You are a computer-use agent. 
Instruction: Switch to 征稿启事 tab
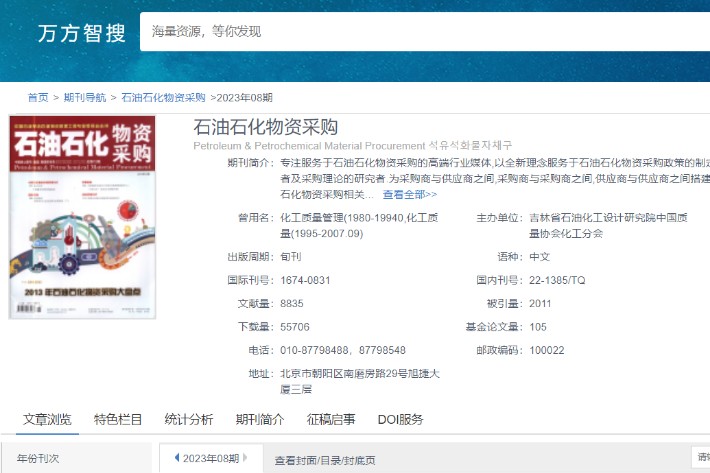331,420
